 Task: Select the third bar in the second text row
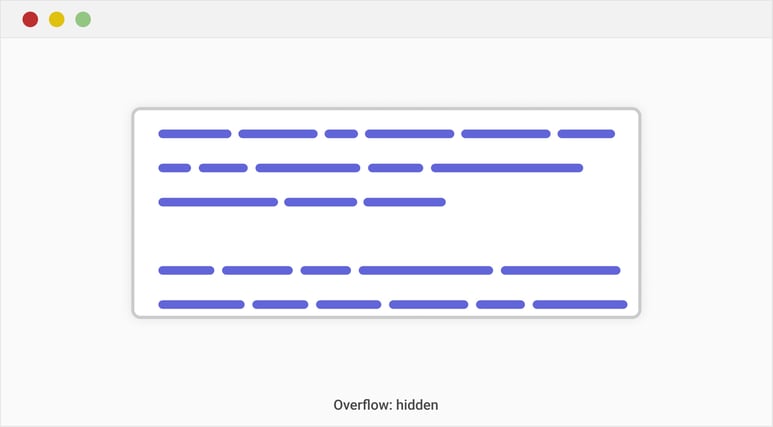point(307,168)
